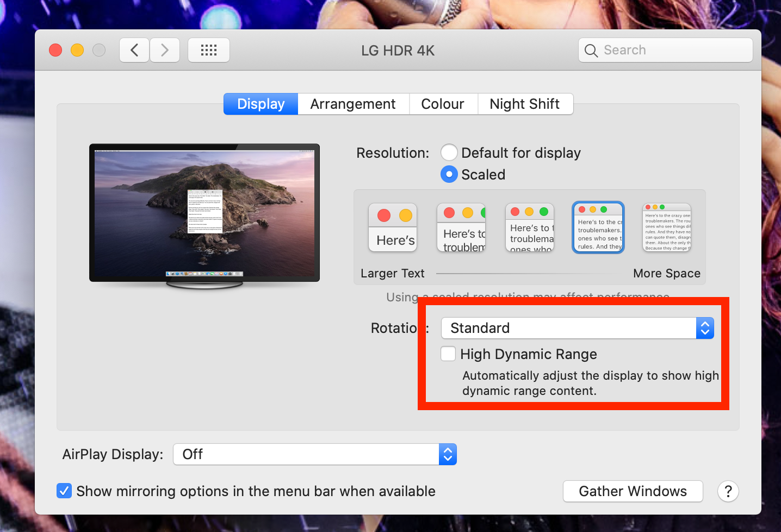The height and width of the screenshot is (532, 781).
Task: Go back to the previous preferences pane
Action: [134, 50]
